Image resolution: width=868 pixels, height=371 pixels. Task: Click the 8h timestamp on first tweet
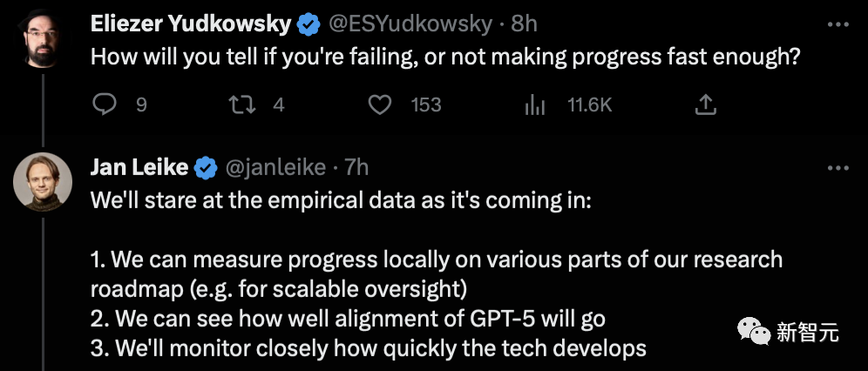click(x=525, y=24)
